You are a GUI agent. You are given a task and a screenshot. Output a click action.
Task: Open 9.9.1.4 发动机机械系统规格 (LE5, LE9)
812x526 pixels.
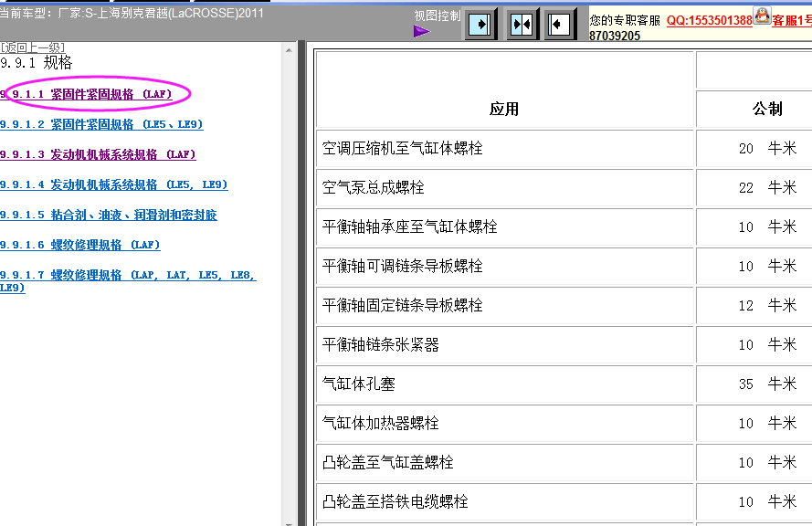[114, 184]
